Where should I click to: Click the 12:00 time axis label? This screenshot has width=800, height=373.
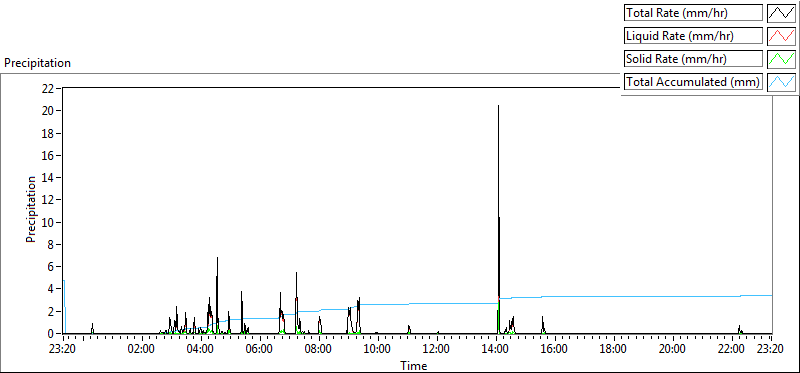436,349
